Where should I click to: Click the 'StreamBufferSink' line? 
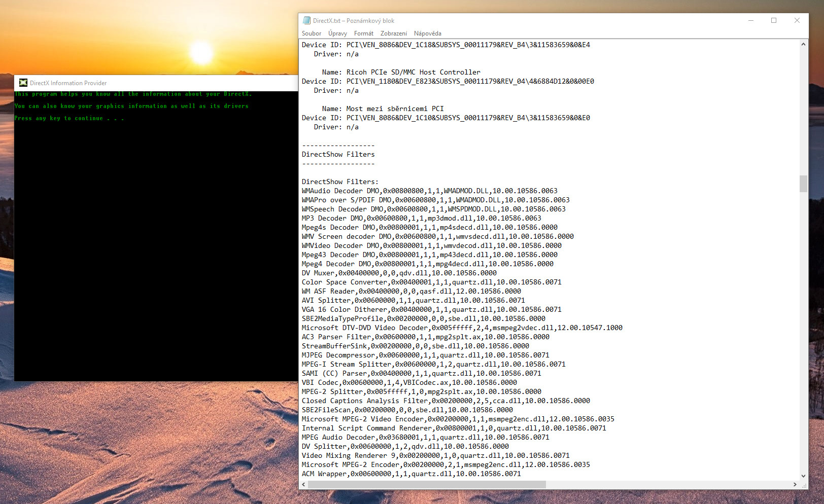(415, 346)
